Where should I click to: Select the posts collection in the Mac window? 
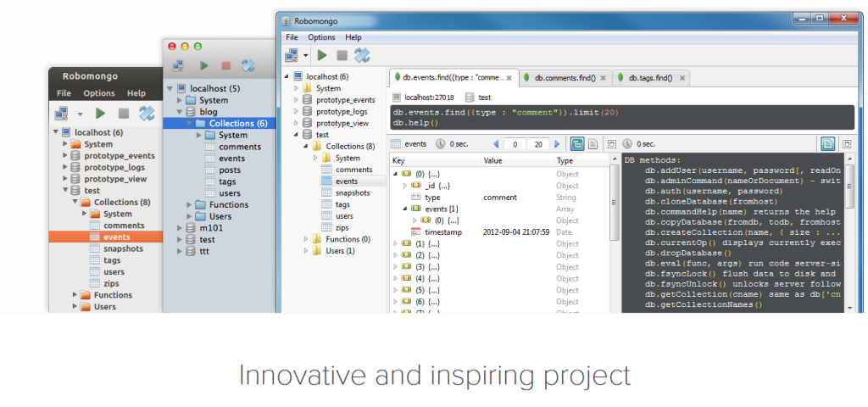[230, 170]
